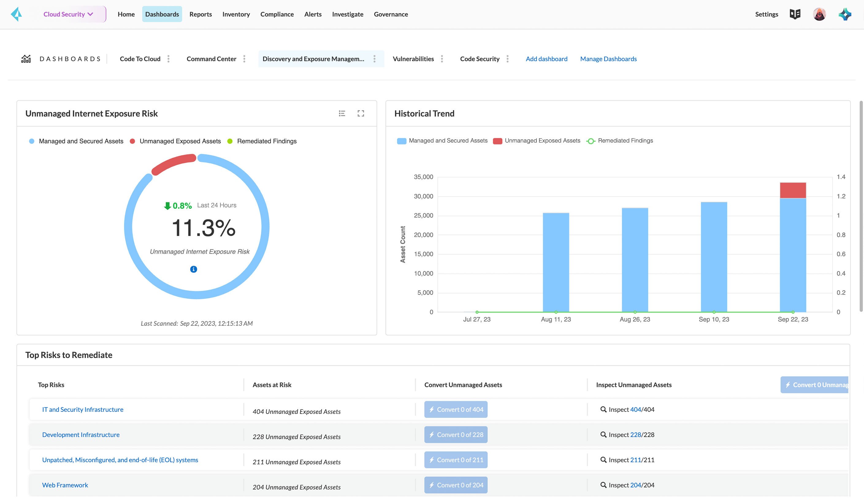Open the user avatar profile menu
The height and width of the screenshot is (504, 864).
click(819, 14)
